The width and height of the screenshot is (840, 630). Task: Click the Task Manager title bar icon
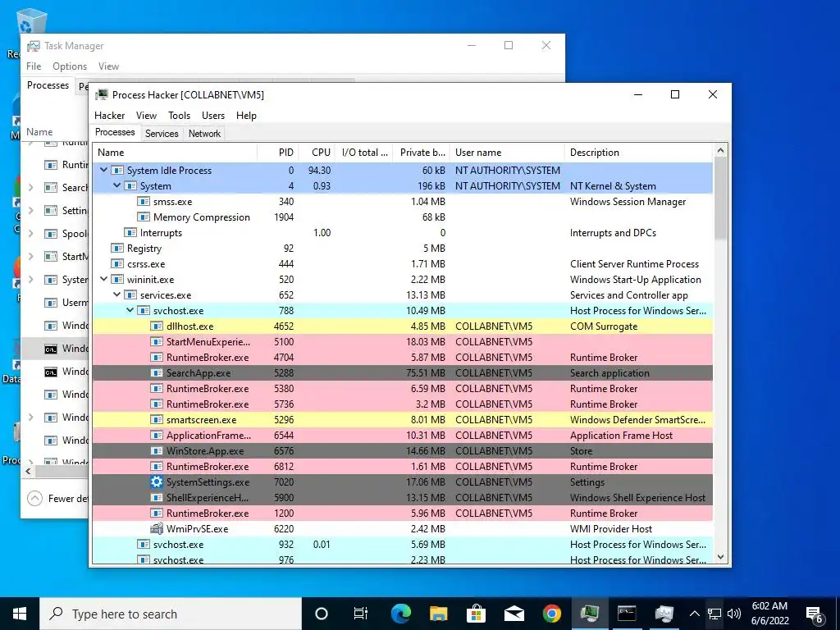pos(33,46)
